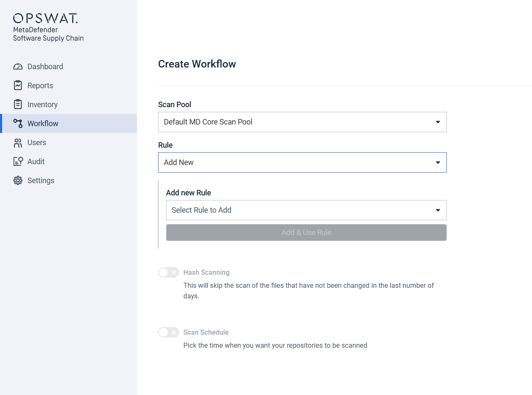Click the Inventory clipboard icon
Viewport: 532px width, 395px height.
pos(18,104)
